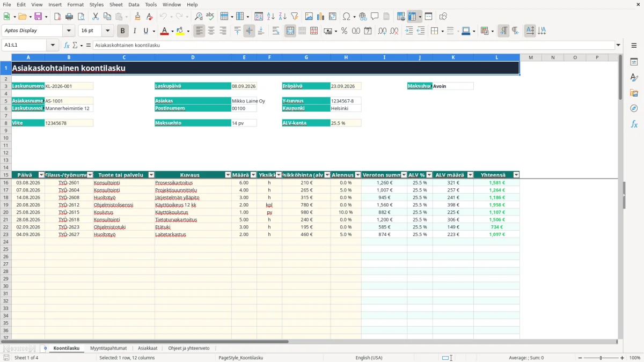Select row 19 header
The width and height of the screenshot is (644, 362).
(x=6, y=205)
